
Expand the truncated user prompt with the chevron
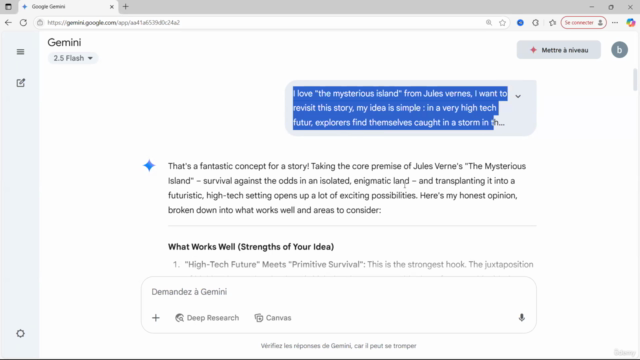[x=518, y=96]
